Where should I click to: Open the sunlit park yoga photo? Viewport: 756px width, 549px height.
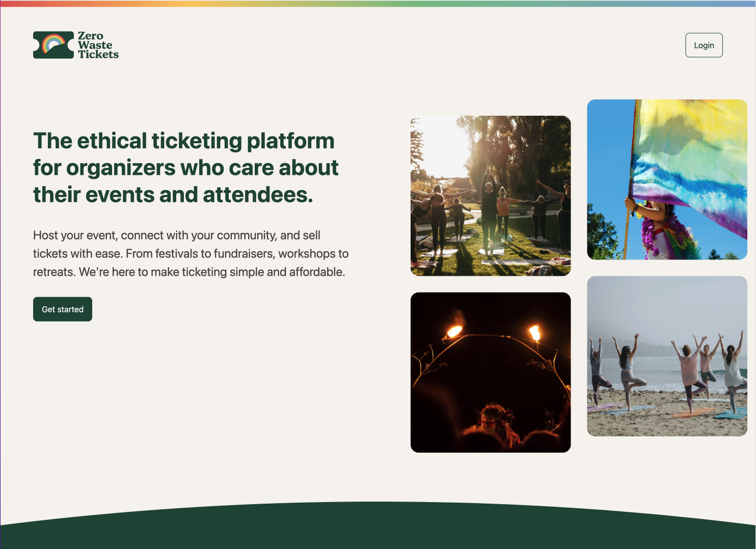tap(490, 196)
